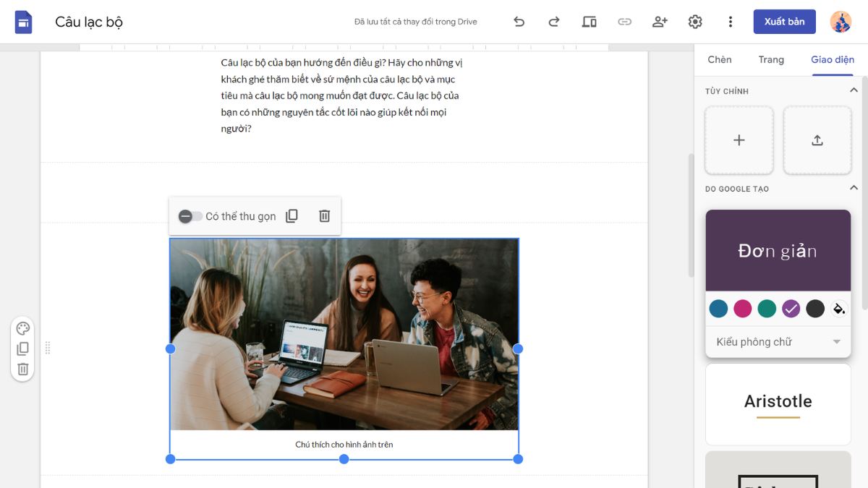The width and height of the screenshot is (868, 488).
Task: Click the left-middle handle of the image
Action: point(171,348)
